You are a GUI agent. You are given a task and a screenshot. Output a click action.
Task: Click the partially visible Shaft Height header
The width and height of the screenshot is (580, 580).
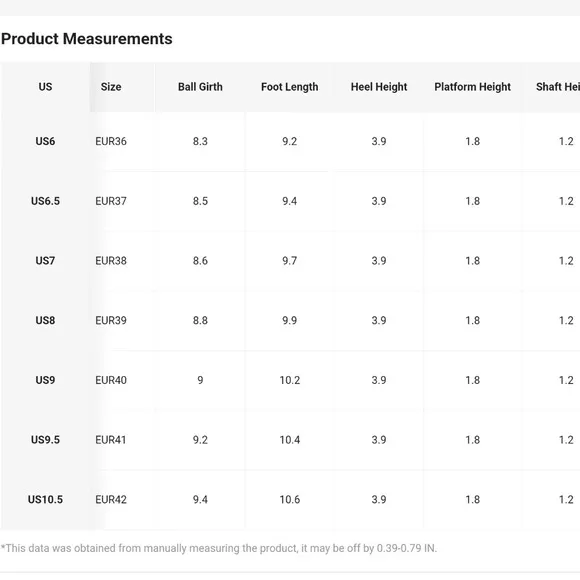558,87
